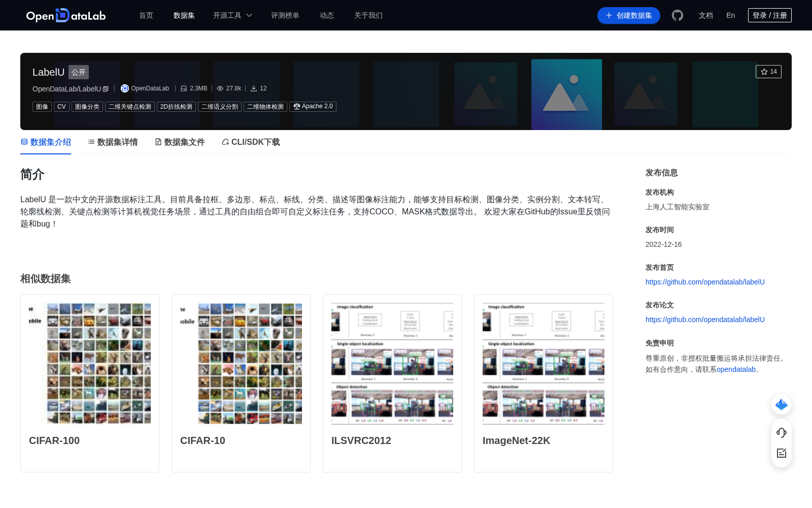Open 评测榜单 in navigation
Screen dimensions: 812x508
pos(285,16)
